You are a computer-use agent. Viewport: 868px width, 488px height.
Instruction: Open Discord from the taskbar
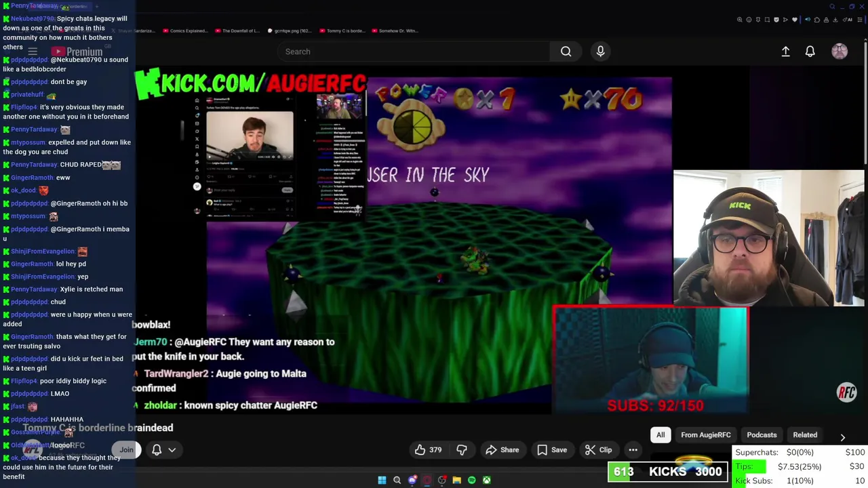(412, 481)
